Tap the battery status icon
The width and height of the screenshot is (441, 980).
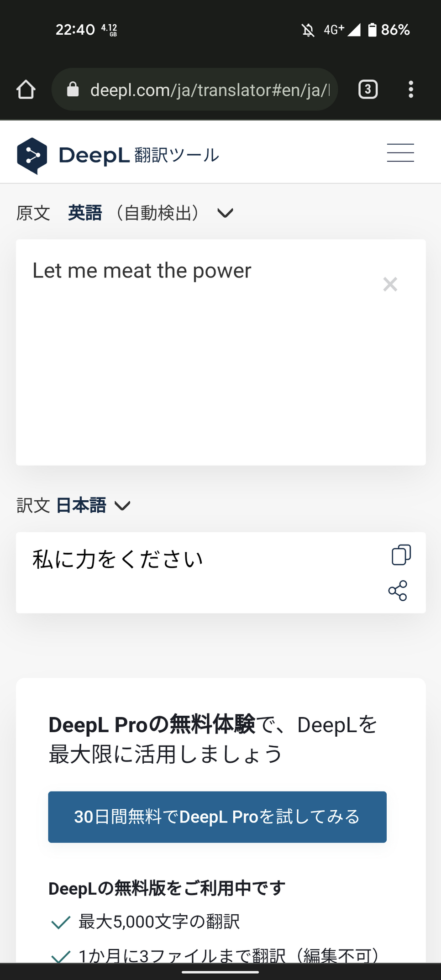click(x=372, y=30)
